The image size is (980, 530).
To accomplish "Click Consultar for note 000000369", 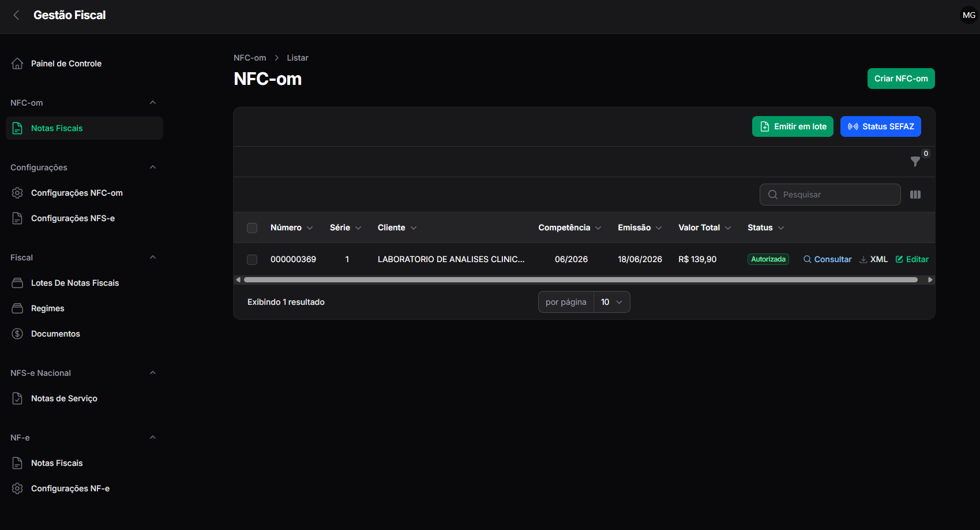I will (x=827, y=259).
